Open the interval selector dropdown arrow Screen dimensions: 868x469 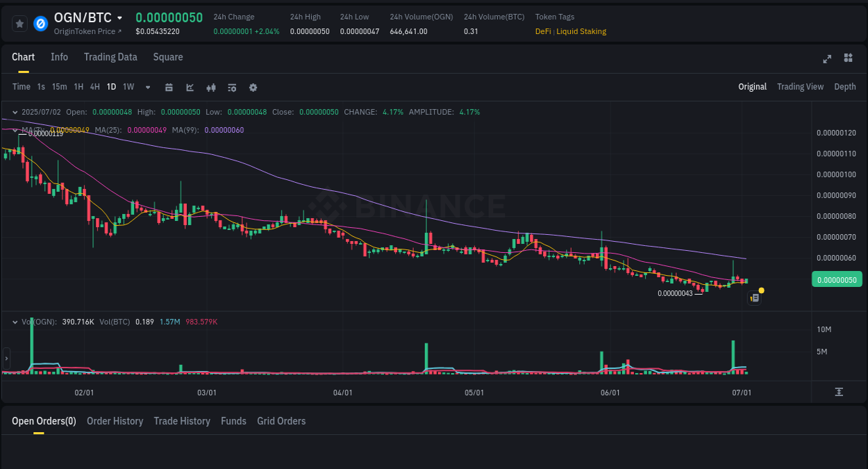point(147,87)
